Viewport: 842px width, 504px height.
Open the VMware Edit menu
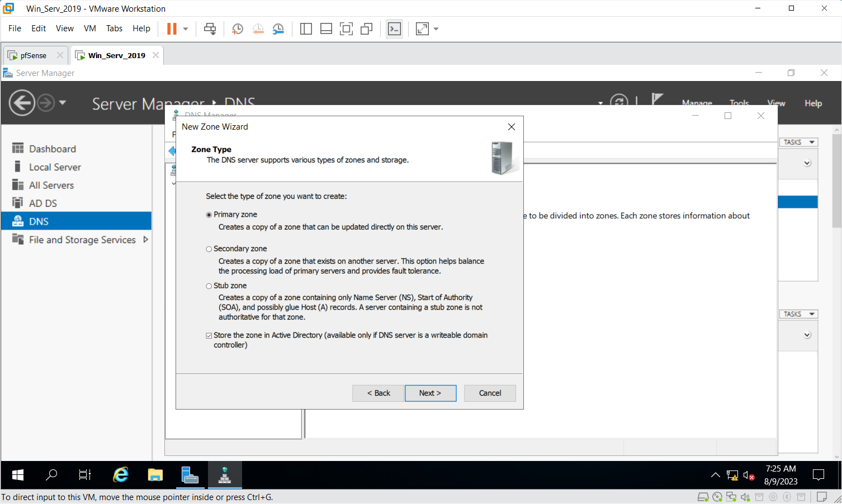[39, 28]
